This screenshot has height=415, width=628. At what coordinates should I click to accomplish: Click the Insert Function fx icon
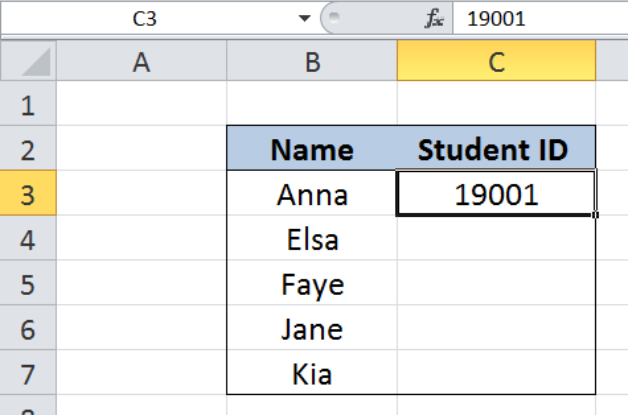point(434,18)
